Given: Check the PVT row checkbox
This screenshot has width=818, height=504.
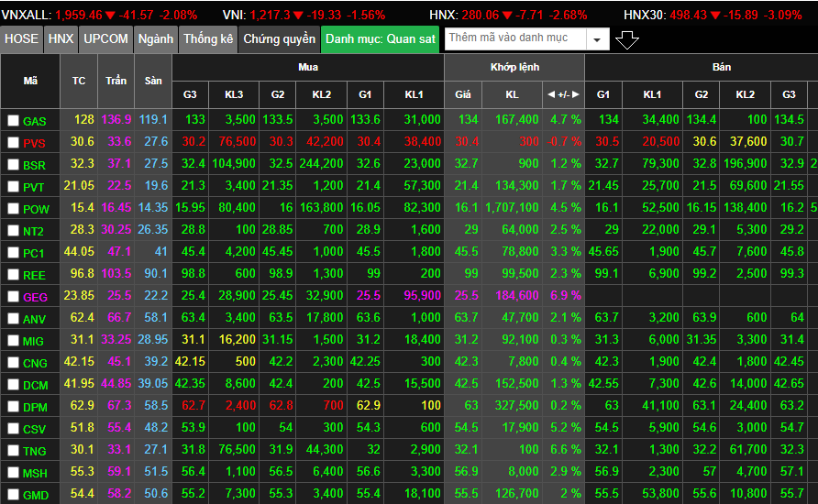Looking at the screenshot, I should (13, 187).
